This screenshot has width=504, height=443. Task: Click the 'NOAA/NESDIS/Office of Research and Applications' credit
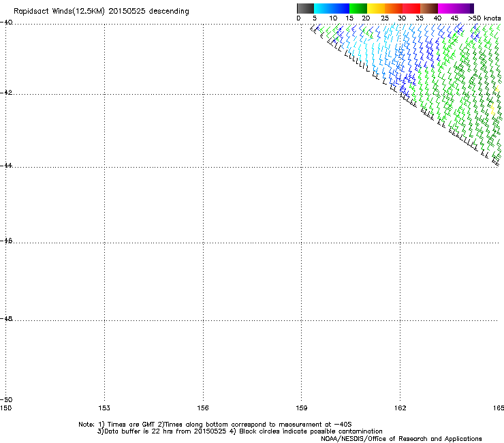tap(401, 439)
